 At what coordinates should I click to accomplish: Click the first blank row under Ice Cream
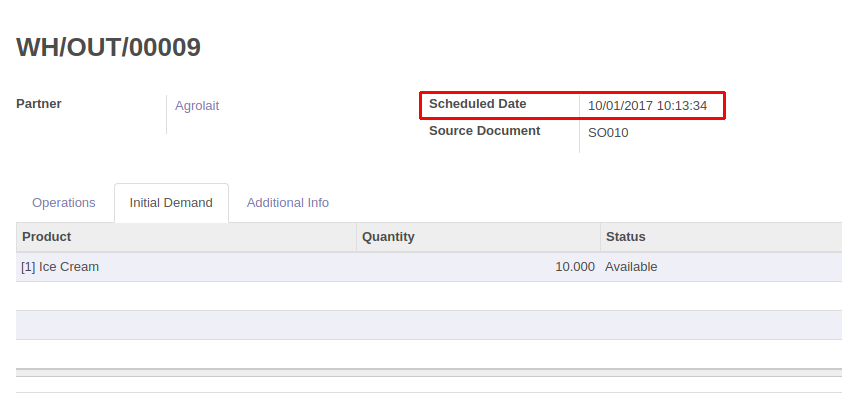(x=428, y=296)
